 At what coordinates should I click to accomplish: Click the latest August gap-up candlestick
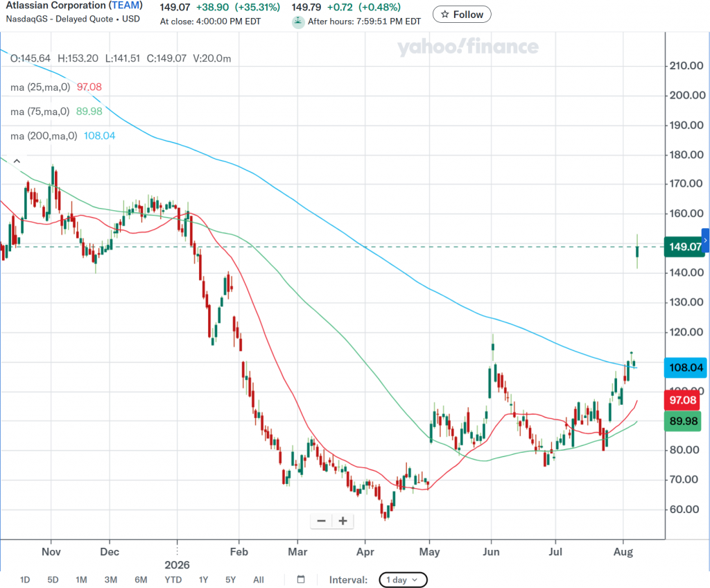637,252
